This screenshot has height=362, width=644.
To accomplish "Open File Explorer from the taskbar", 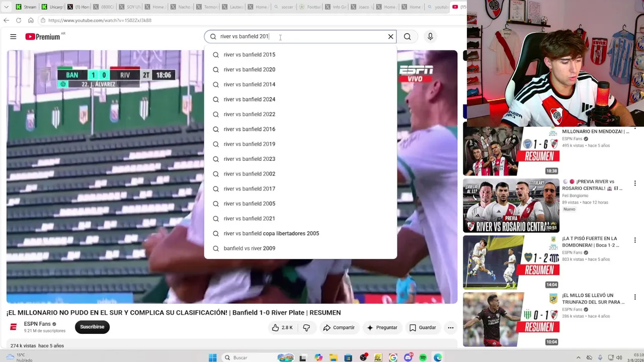I will click(x=333, y=357).
